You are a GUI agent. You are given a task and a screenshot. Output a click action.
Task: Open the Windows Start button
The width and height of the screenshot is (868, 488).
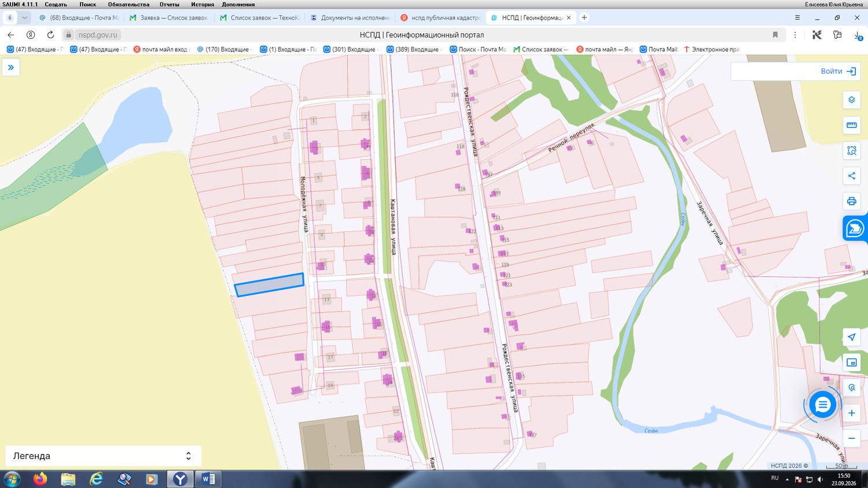[x=12, y=479]
